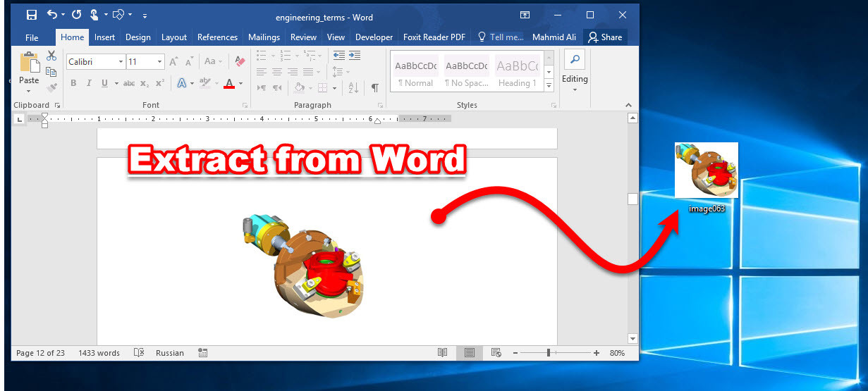
Task: Open the Calibri font name dropdown
Action: coord(120,62)
